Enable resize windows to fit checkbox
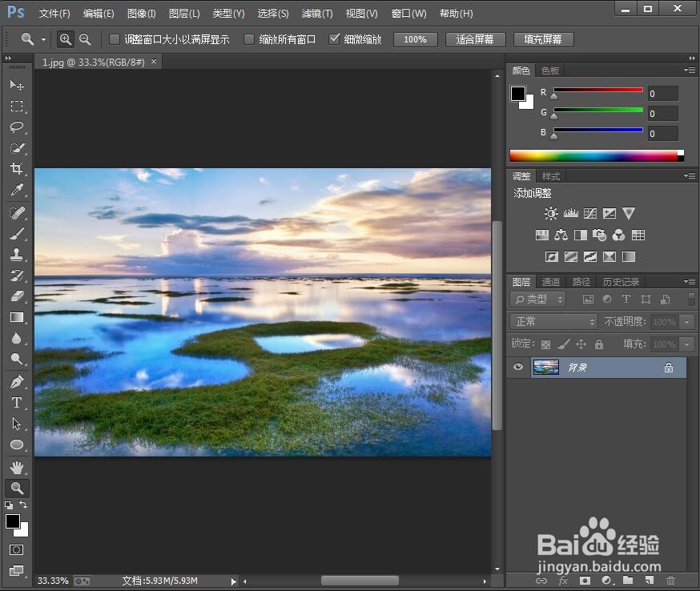The width and height of the screenshot is (700, 591). 115,39
